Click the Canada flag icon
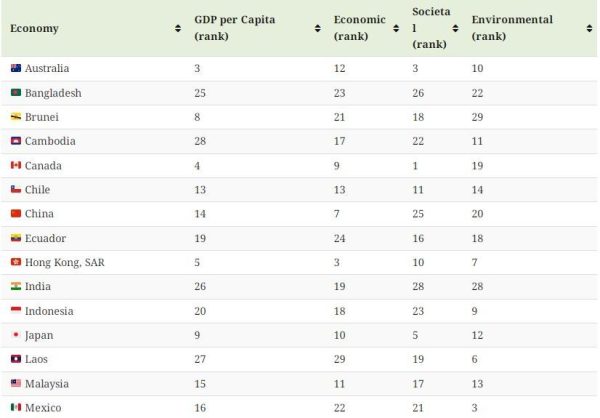 (16, 165)
